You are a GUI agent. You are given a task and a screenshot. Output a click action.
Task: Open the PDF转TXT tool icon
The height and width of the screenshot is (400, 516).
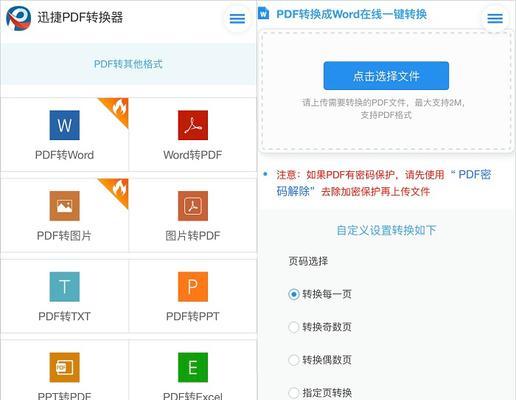point(65,287)
